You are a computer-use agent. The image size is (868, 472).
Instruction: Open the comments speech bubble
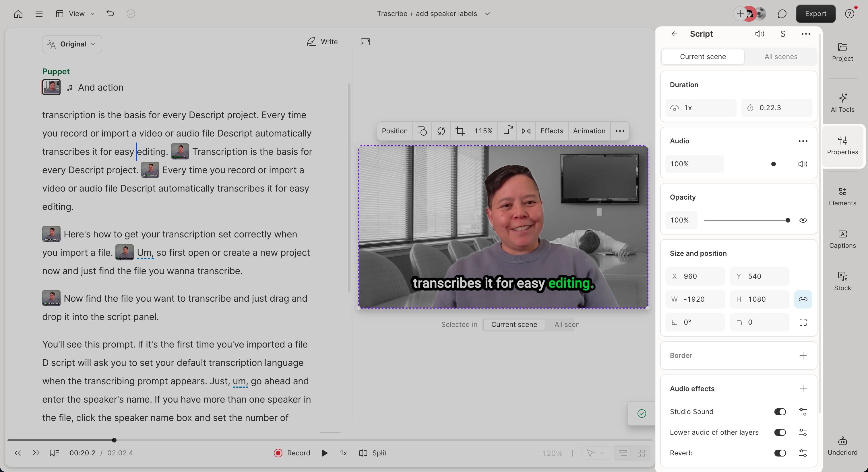782,14
